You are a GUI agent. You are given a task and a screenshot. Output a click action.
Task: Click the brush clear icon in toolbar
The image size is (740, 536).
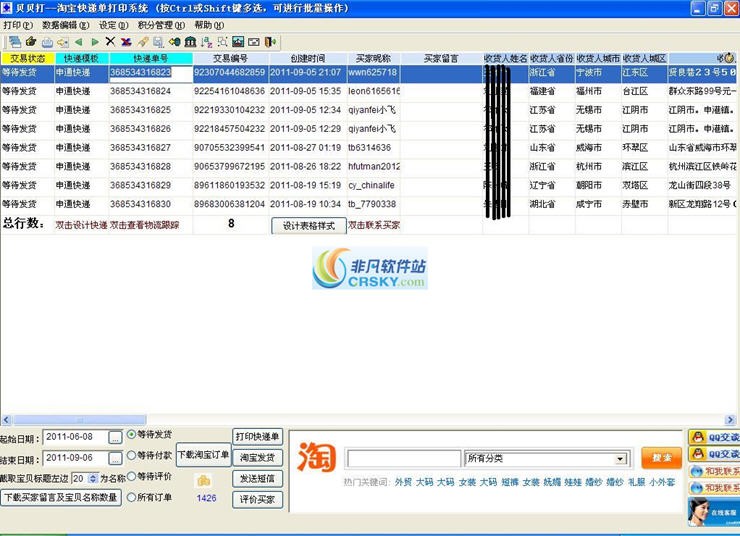143,42
